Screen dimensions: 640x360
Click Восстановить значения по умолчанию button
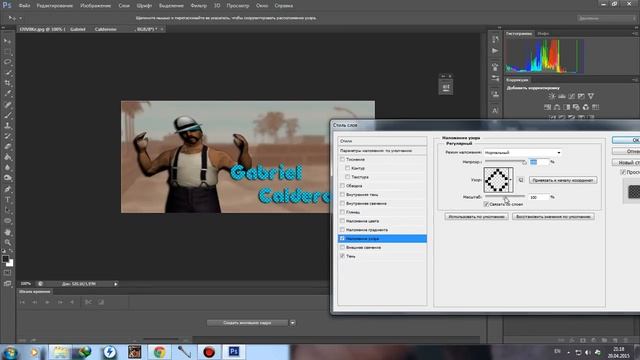click(x=553, y=216)
